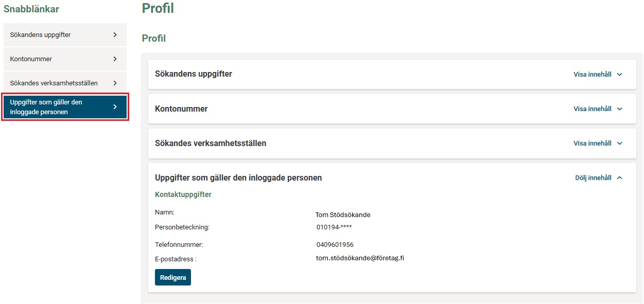This screenshot has width=644, height=304.
Task: Click the arrow icon beside sidebar Sökandens uppgifter
Action: coord(115,35)
